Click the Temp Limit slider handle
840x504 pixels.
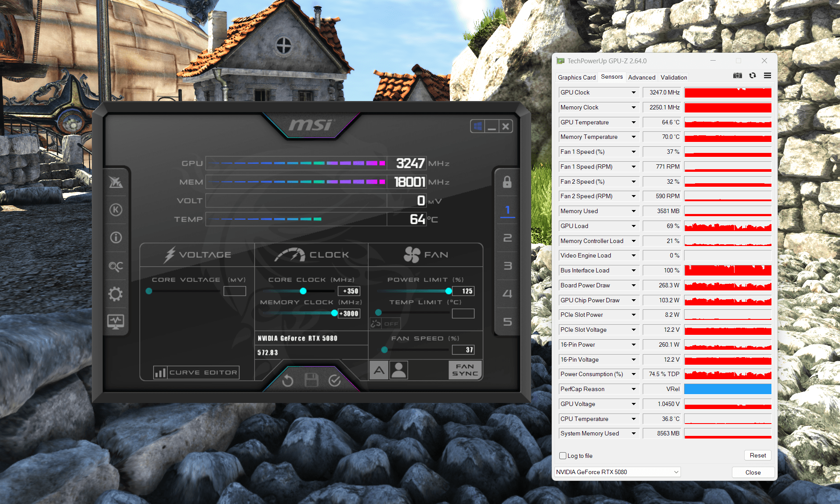point(378,313)
